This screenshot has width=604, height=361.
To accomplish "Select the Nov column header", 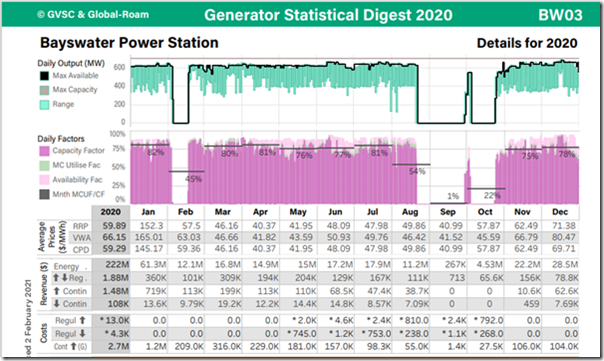I will 522,212.
